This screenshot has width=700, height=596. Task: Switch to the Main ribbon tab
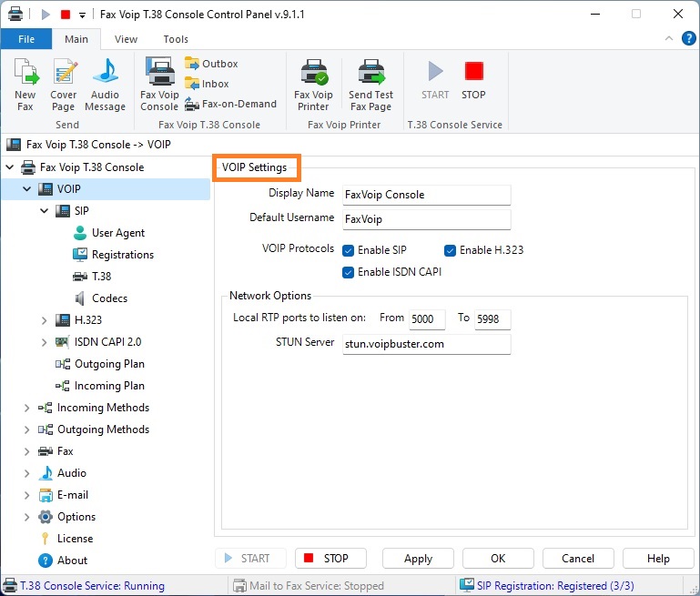(x=76, y=39)
